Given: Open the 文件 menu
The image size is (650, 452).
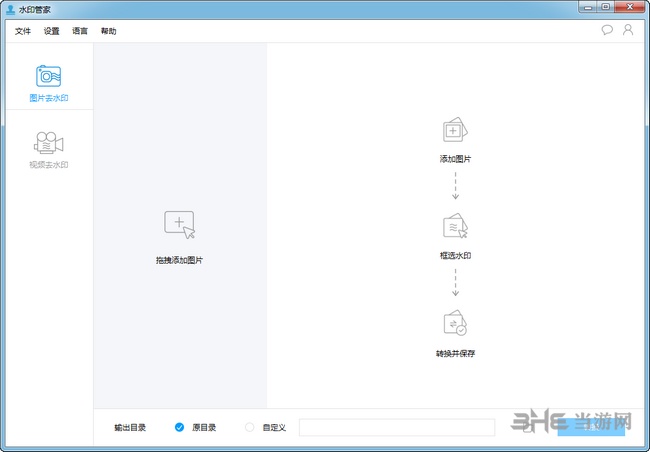Looking at the screenshot, I should tap(23, 31).
